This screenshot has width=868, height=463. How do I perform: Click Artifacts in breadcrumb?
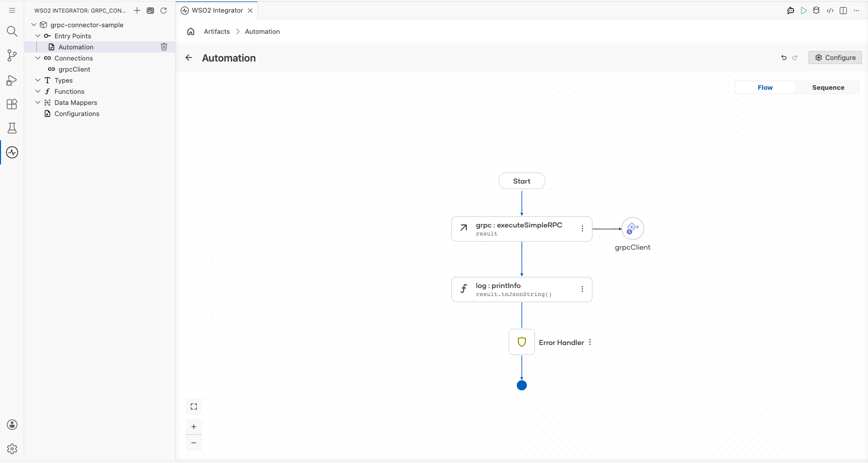[217, 31]
